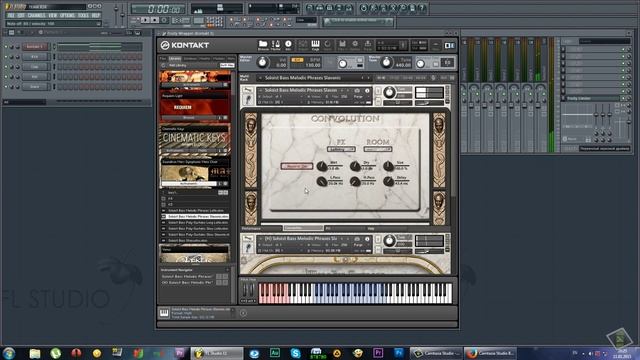Expand second instrument name dropdown arrow

pos(260,238)
